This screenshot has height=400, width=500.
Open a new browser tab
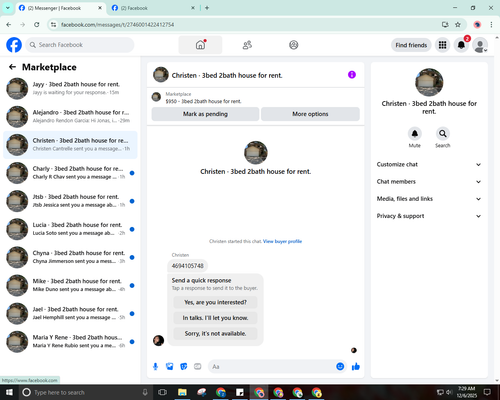point(207,8)
